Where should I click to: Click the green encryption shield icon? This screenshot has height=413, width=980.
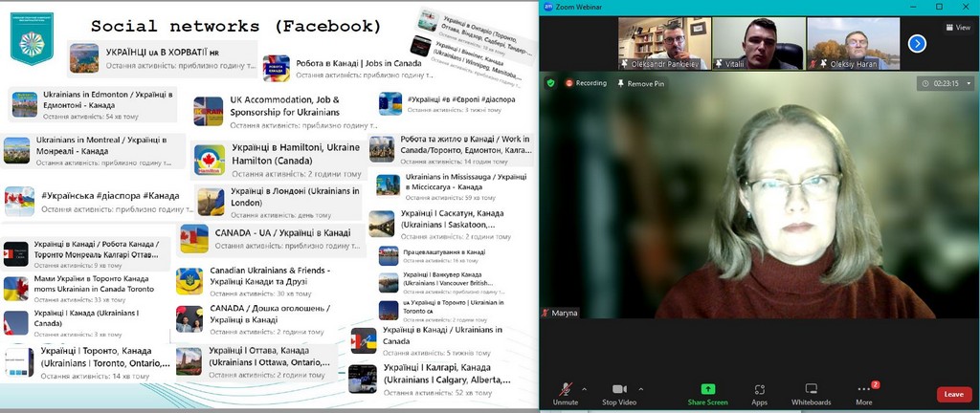pos(550,83)
